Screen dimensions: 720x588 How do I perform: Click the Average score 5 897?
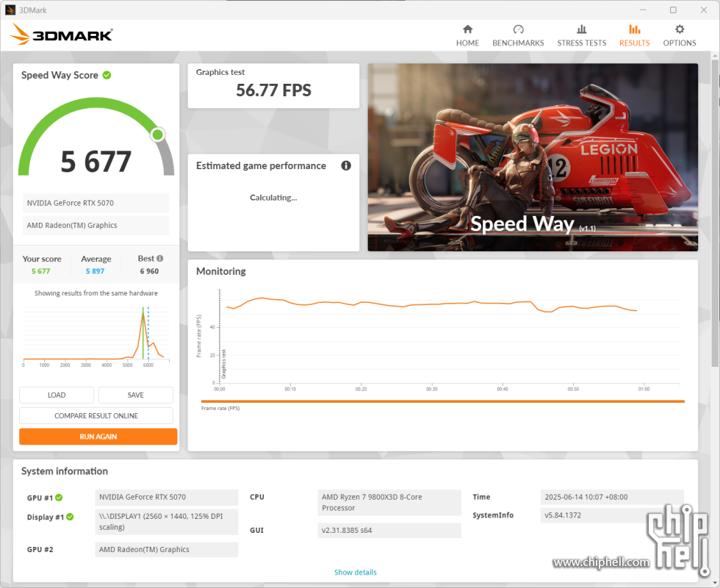pos(95,271)
